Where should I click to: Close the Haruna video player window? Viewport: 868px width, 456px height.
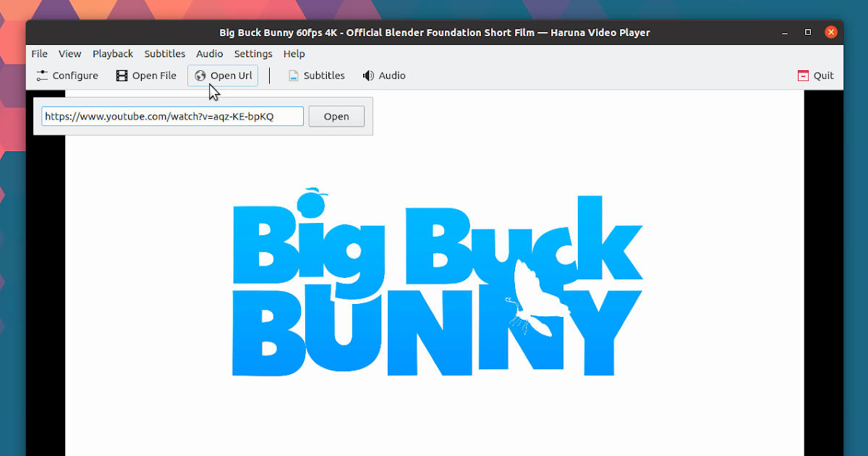tap(830, 32)
